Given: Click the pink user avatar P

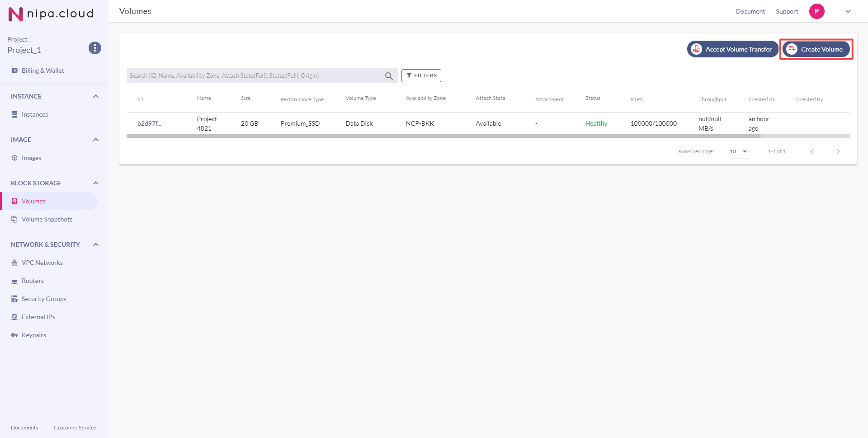Looking at the screenshot, I should pos(816,11).
